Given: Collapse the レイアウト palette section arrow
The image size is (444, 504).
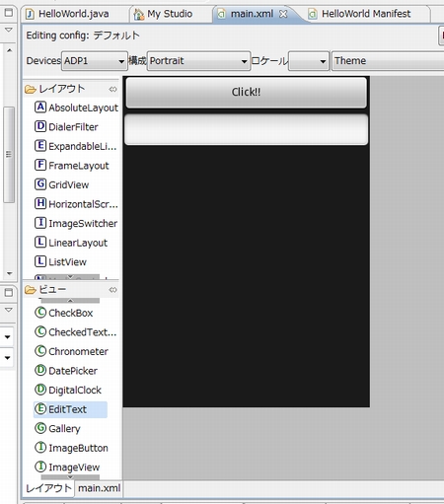Looking at the screenshot, I should tap(112, 89).
